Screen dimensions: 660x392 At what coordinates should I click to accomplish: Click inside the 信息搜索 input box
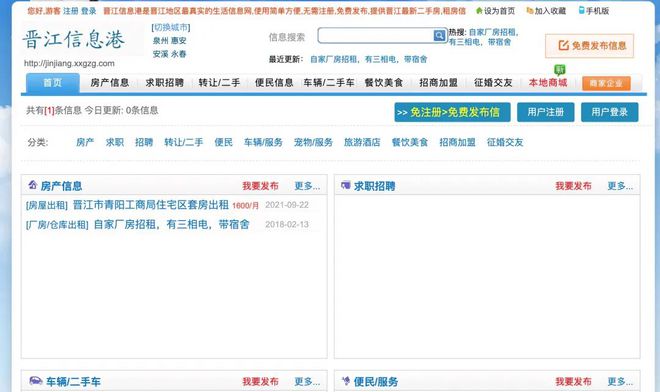click(x=375, y=35)
